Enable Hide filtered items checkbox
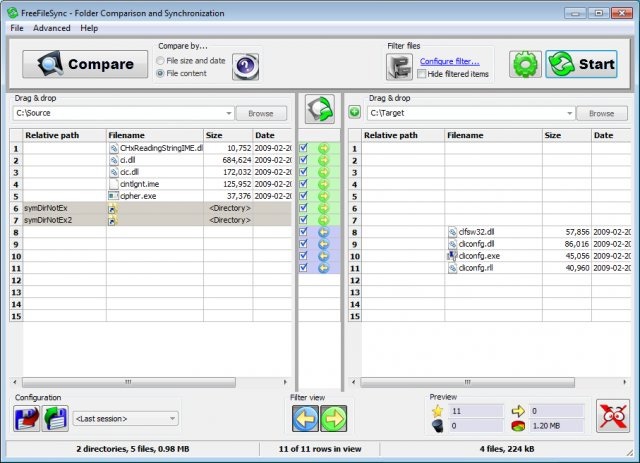 point(423,74)
